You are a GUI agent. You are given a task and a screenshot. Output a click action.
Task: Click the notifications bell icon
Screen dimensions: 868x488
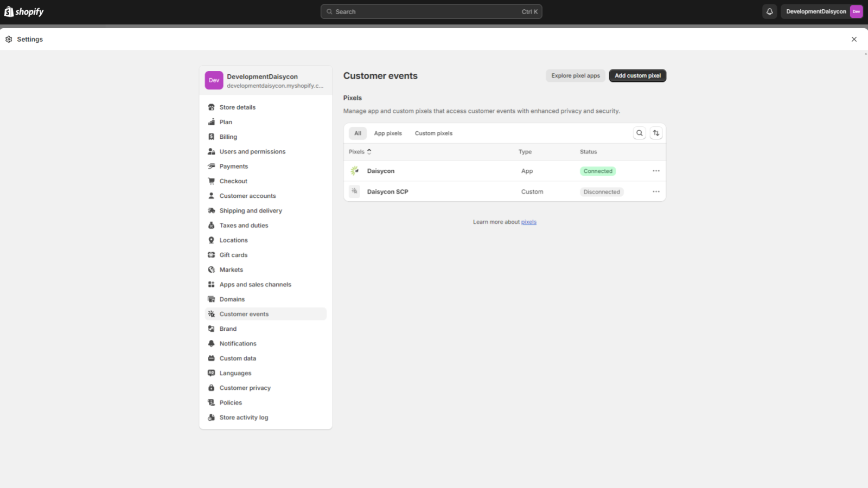[x=769, y=11]
